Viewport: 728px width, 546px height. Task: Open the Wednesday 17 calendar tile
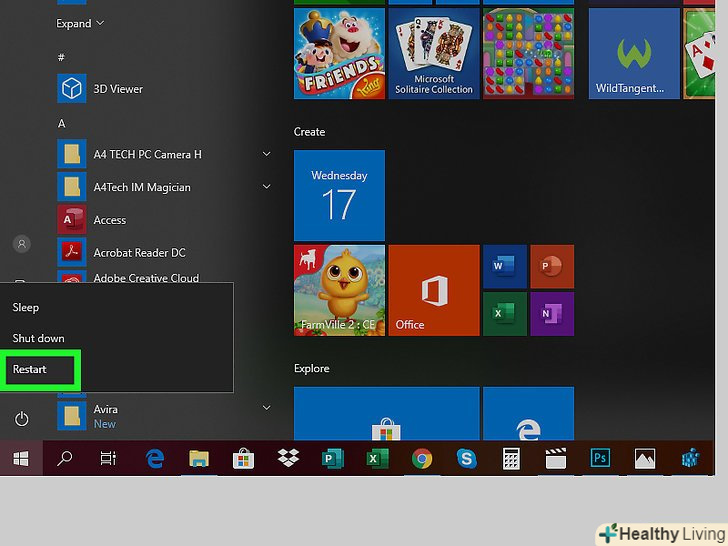click(x=339, y=195)
